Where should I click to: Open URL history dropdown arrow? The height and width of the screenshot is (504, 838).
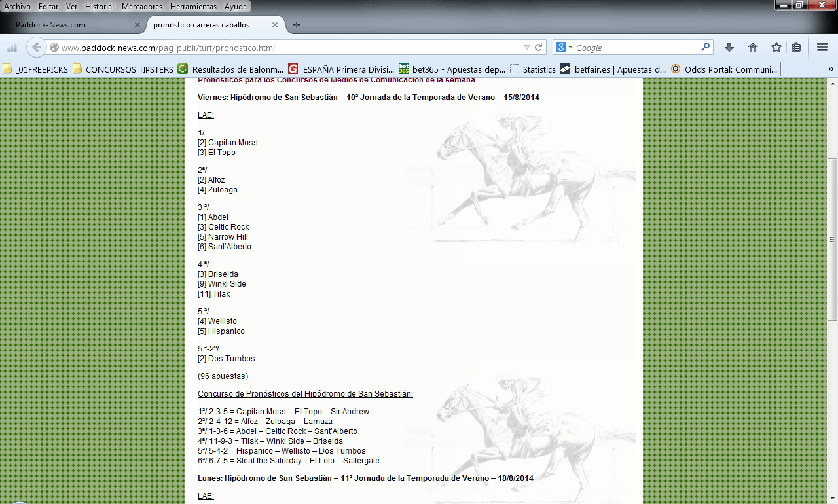click(x=527, y=48)
